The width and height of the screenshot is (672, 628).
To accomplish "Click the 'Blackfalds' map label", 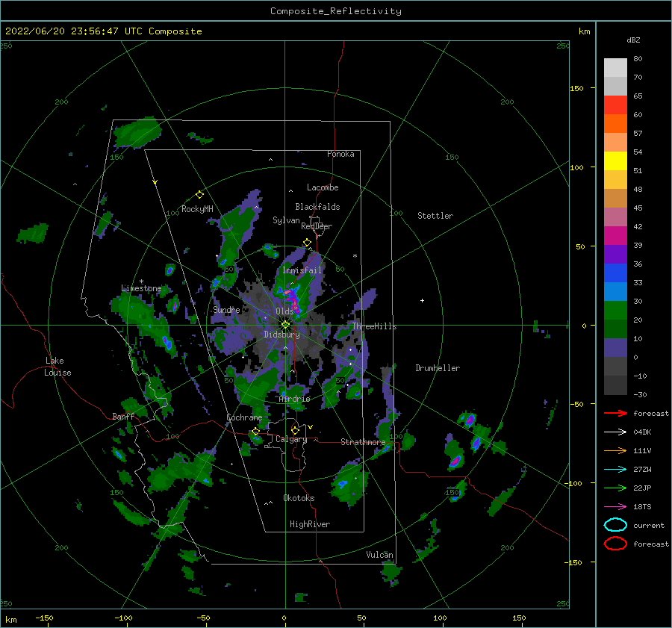I will [317, 207].
